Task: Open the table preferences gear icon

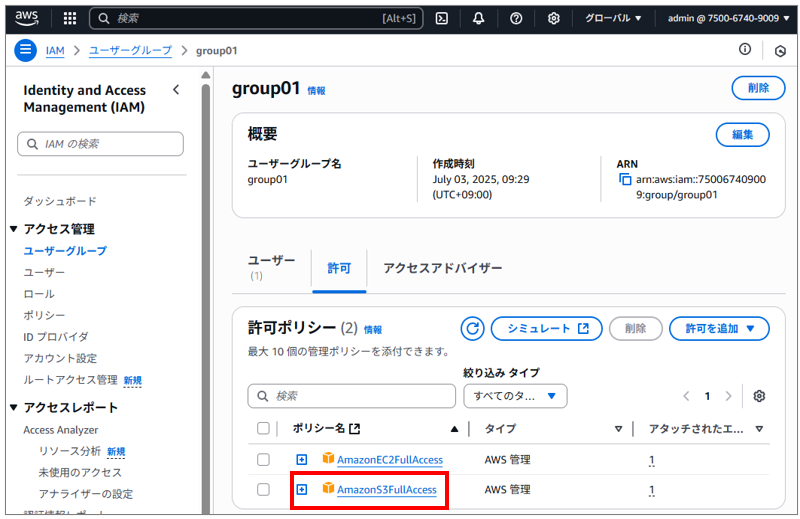Action: pyautogui.click(x=759, y=396)
